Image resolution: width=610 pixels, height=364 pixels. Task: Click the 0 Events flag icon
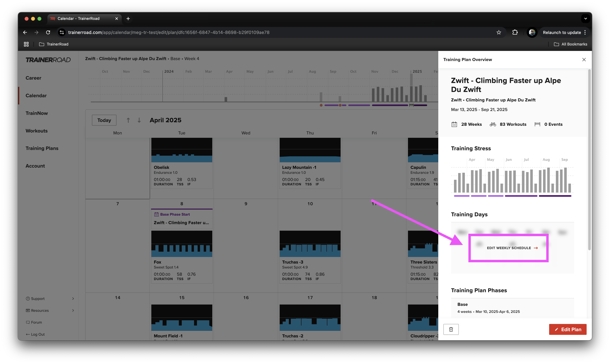[537, 124]
